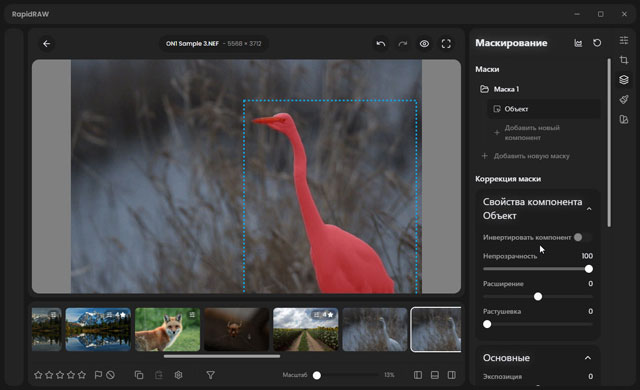Toggle Инвертировать компонент switch
This screenshot has width=640, height=390.
(582, 237)
